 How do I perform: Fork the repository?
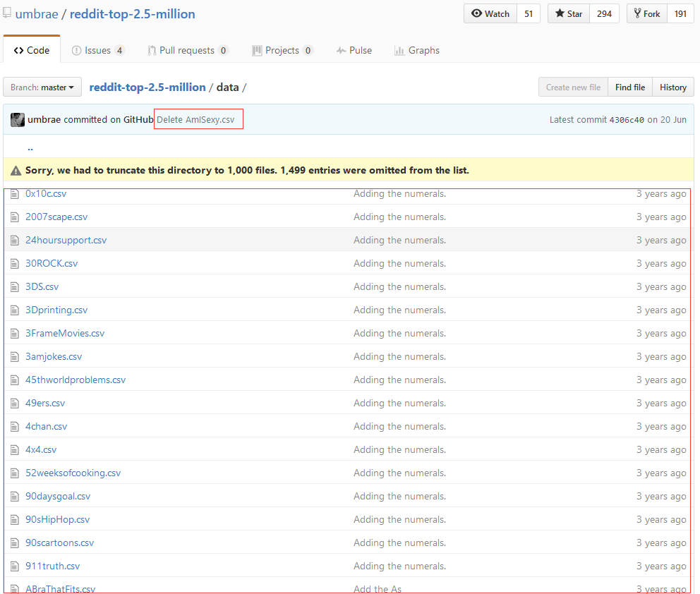647,14
